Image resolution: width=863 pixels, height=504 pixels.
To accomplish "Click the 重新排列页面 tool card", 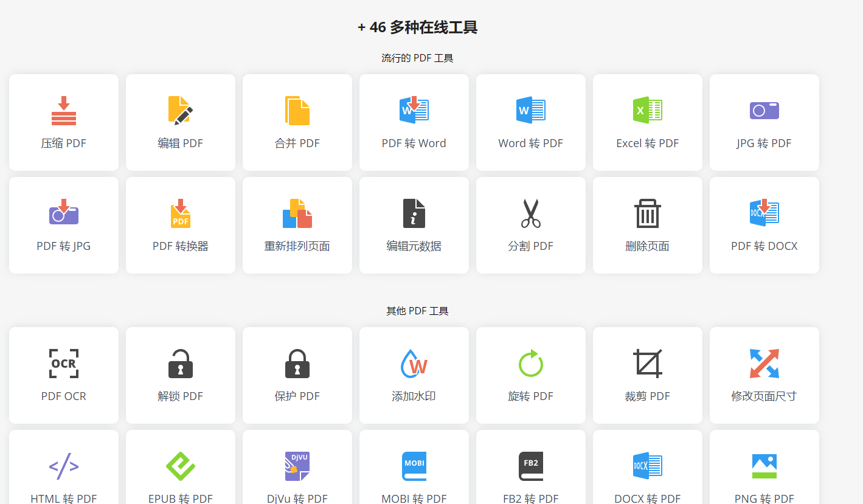I will (297, 226).
